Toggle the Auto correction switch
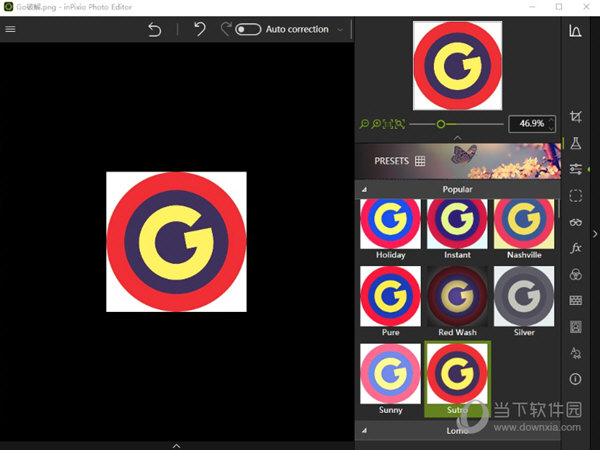 point(247,30)
